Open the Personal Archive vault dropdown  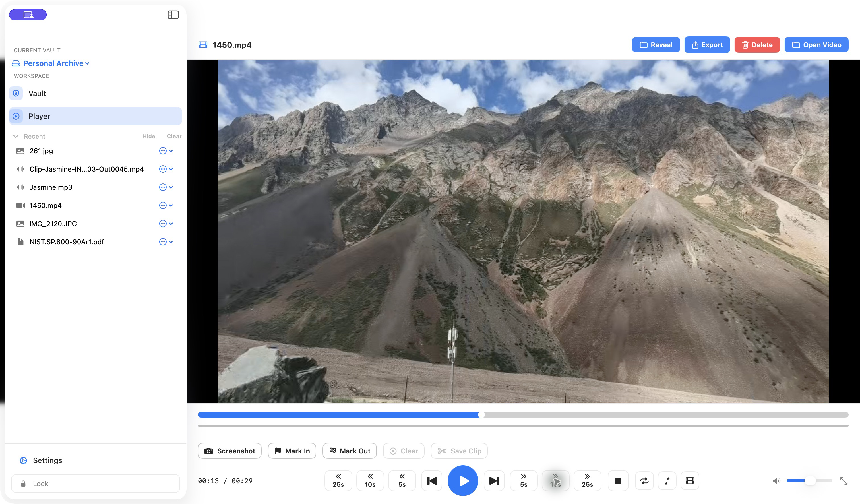pyautogui.click(x=51, y=63)
